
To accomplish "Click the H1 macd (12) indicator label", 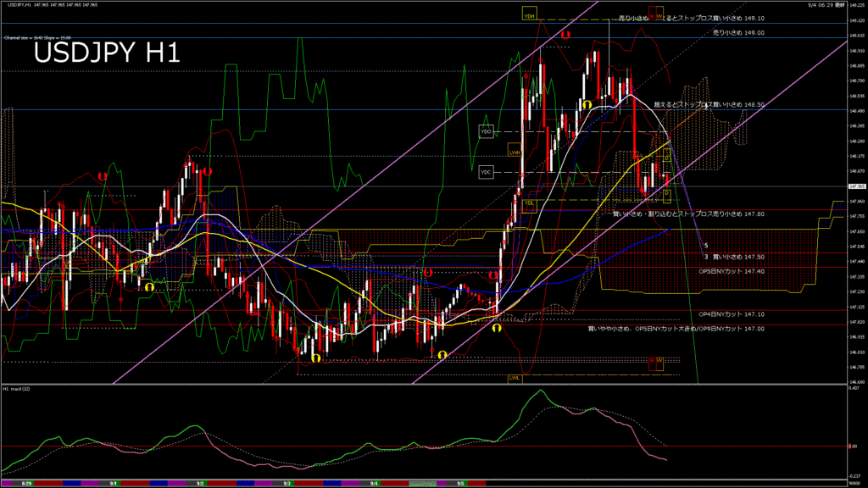I will click(17, 389).
